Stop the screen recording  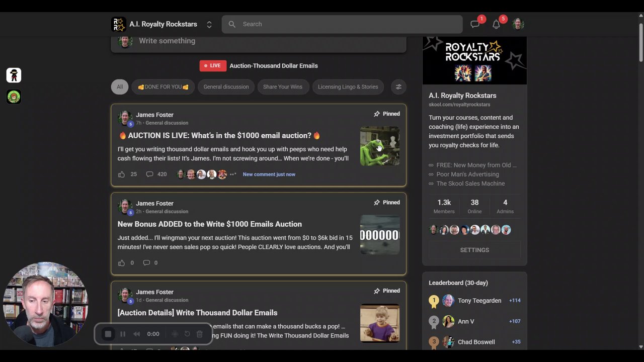(x=108, y=334)
